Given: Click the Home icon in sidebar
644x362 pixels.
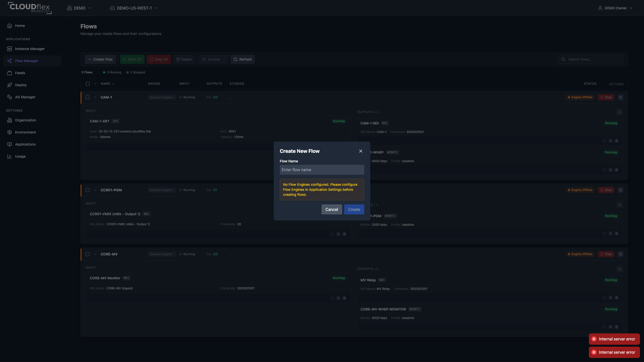Looking at the screenshot, I should 10,26.
